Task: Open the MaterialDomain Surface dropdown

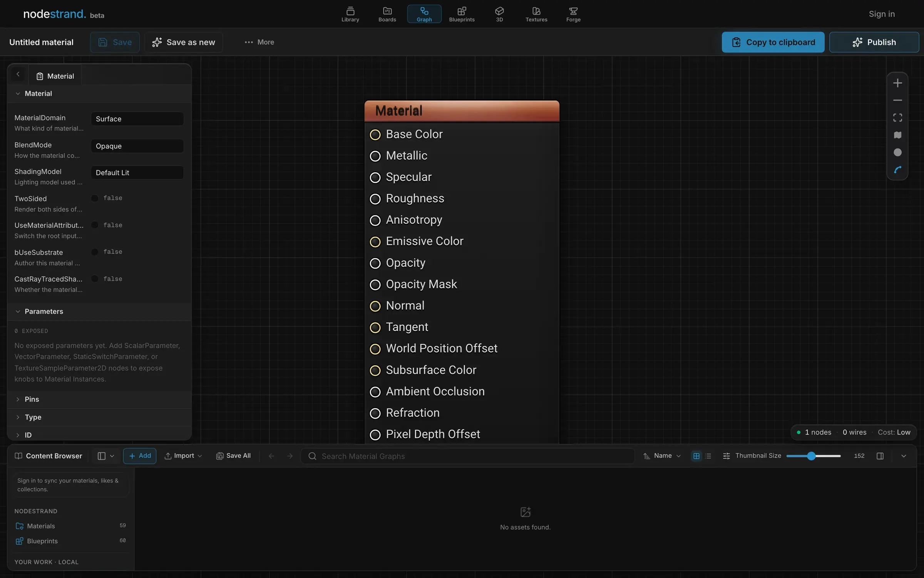Action: [137, 119]
